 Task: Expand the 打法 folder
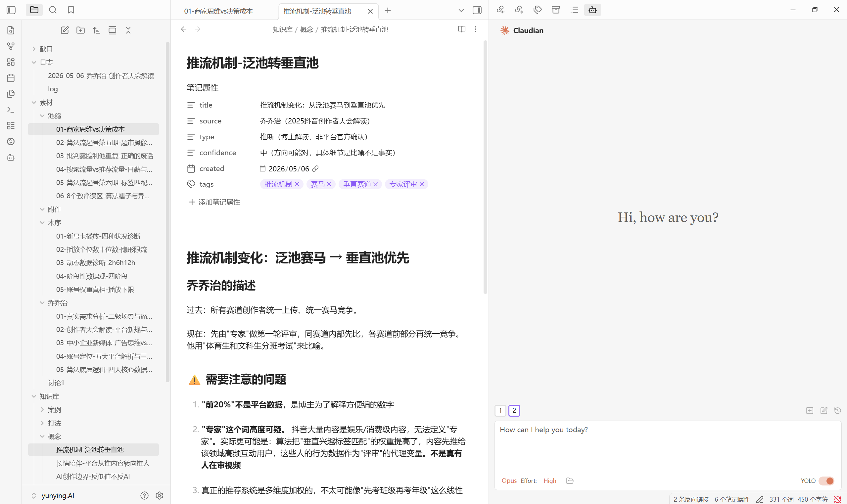click(42, 423)
